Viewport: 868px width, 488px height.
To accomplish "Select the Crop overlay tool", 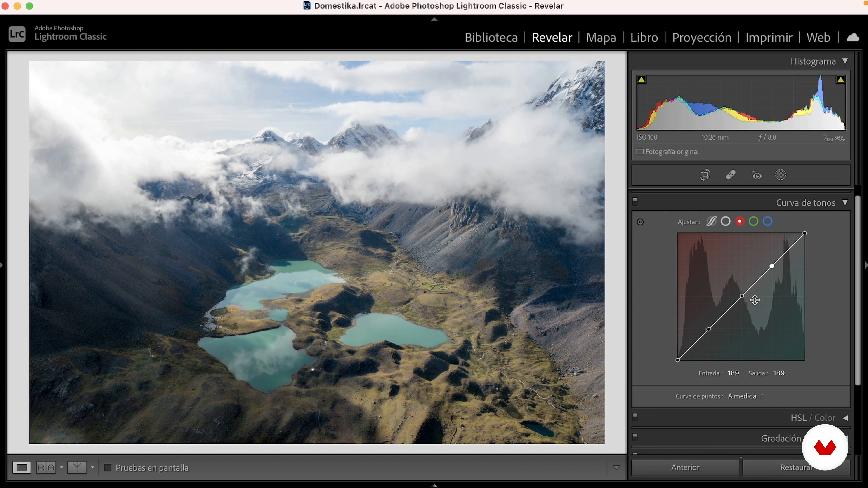I will click(705, 175).
